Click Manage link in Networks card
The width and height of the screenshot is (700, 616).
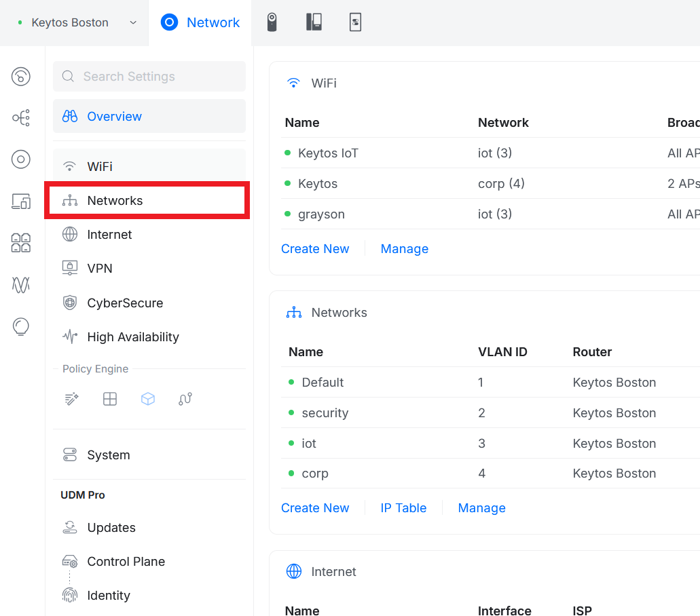click(481, 507)
